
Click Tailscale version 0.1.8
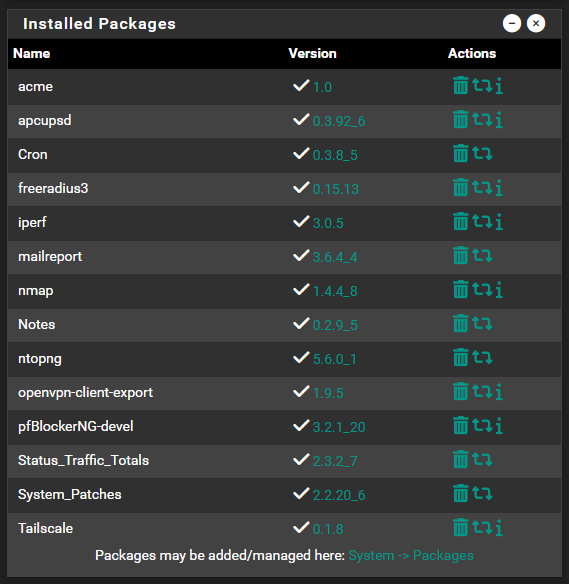[x=328, y=529]
